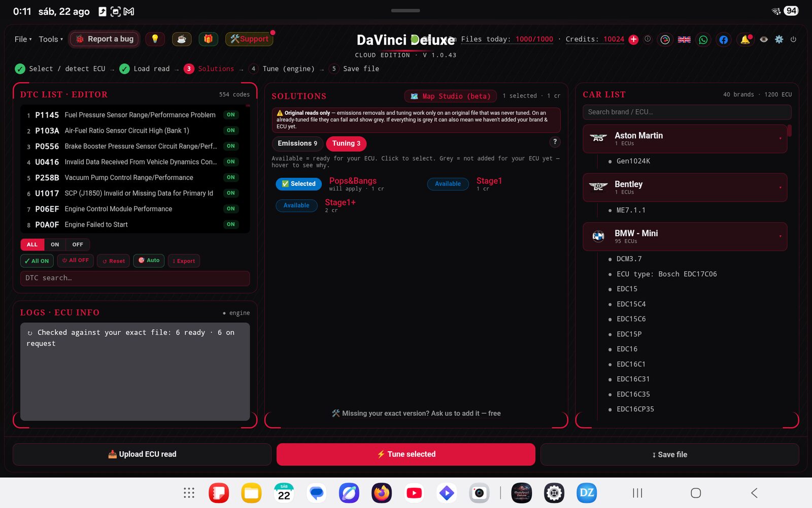This screenshot has height=508, width=812.
Task: Open the Calendar app in dock
Action: [x=284, y=493]
